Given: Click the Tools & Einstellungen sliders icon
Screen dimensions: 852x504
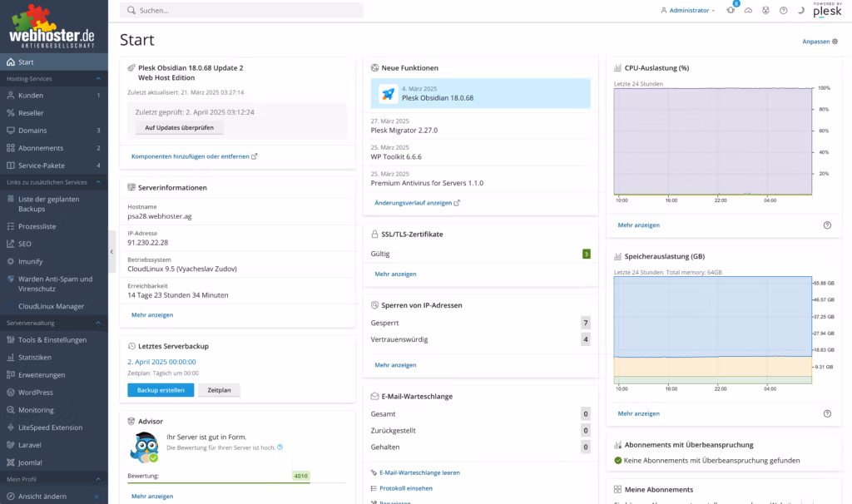Looking at the screenshot, I should point(10,340).
